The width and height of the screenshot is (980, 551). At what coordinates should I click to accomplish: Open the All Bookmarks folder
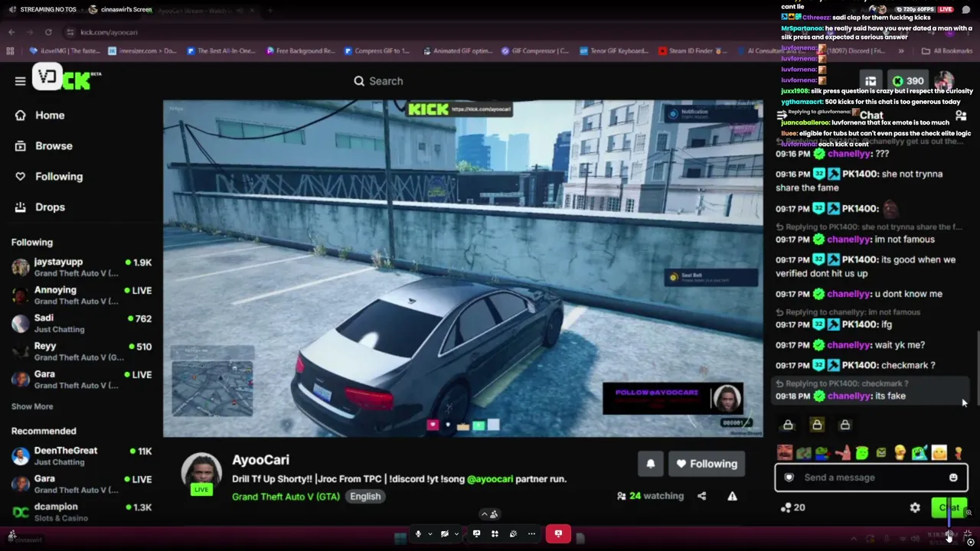(x=947, y=51)
